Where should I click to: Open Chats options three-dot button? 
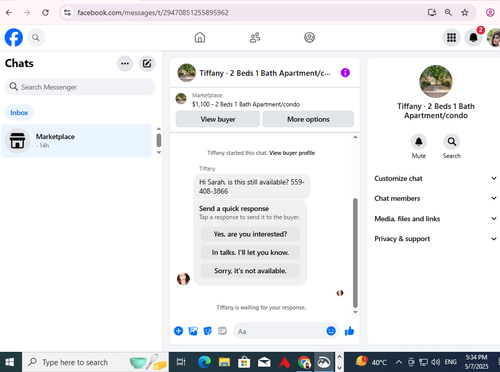[x=125, y=63]
